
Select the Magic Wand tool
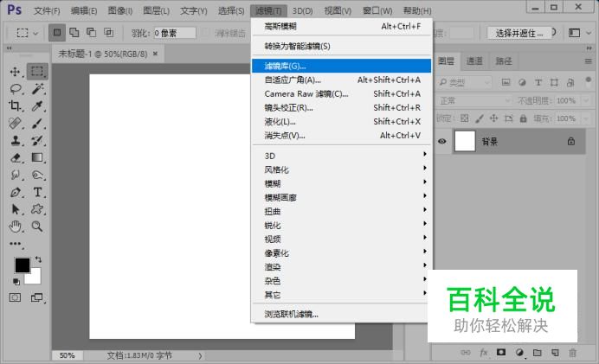click(x=37, y=89)
